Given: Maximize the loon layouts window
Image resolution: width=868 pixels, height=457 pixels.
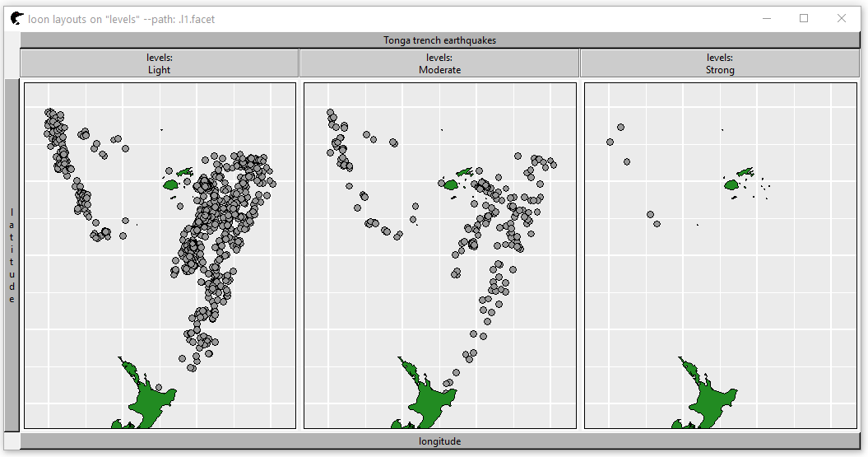Looking at the screenshot, I should (804, 19).
